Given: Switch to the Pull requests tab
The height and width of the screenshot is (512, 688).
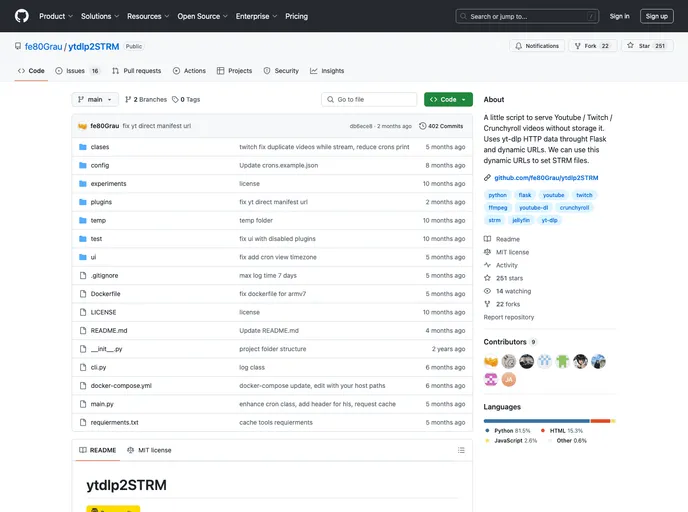Looking at the screenshot, I should pos(137,71).
